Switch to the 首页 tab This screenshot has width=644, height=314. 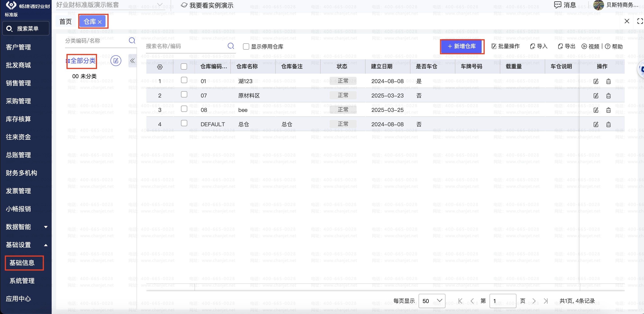[x=66, y=22]
